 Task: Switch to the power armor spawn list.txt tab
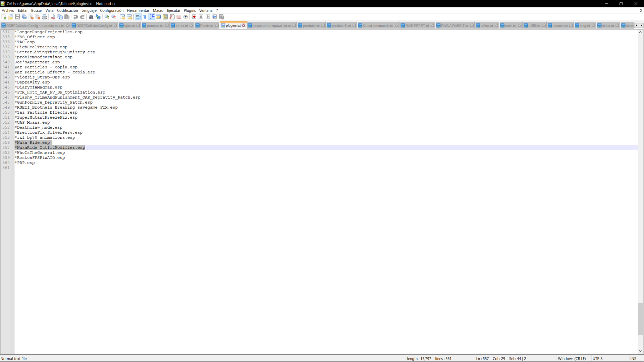coord(271,25)
